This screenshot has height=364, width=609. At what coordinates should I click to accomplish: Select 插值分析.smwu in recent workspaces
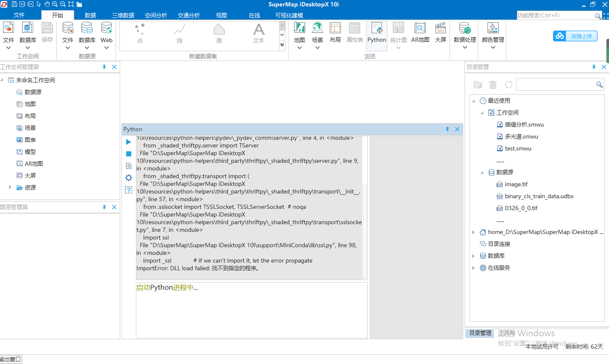(x=524, y=124)
